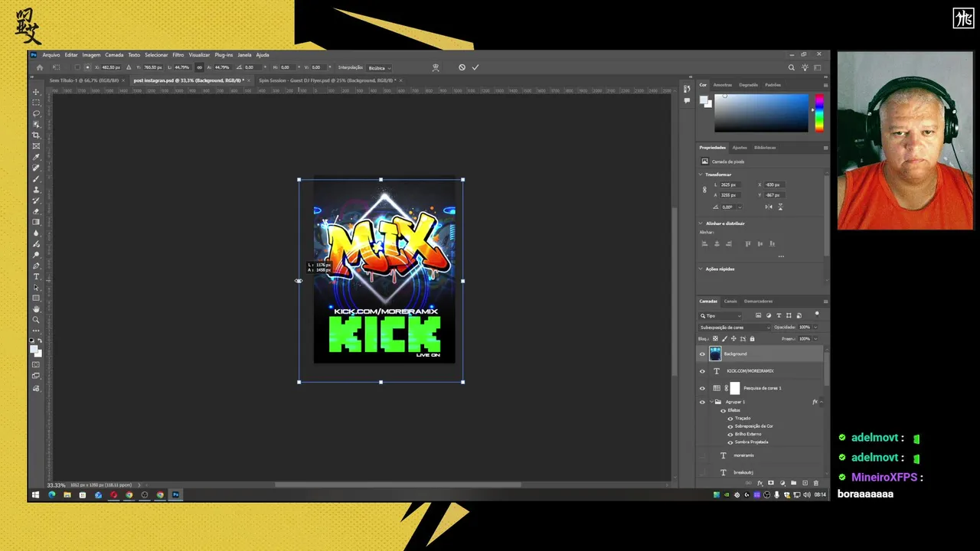980x551 pixels.
Task: Create a new group folder
Action: pyautogui.click(x=793, y=483)
